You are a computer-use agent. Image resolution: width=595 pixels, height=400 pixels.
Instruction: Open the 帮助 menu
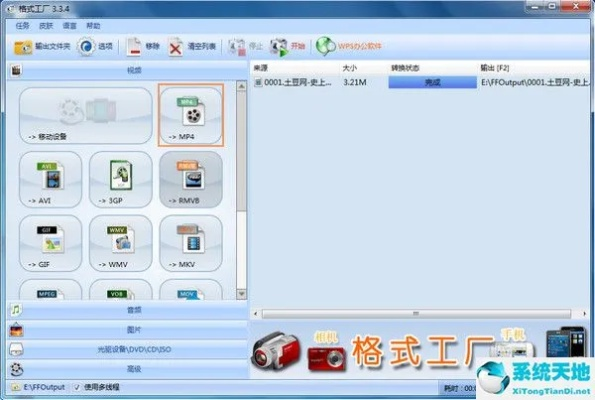(x=93, y=26)
